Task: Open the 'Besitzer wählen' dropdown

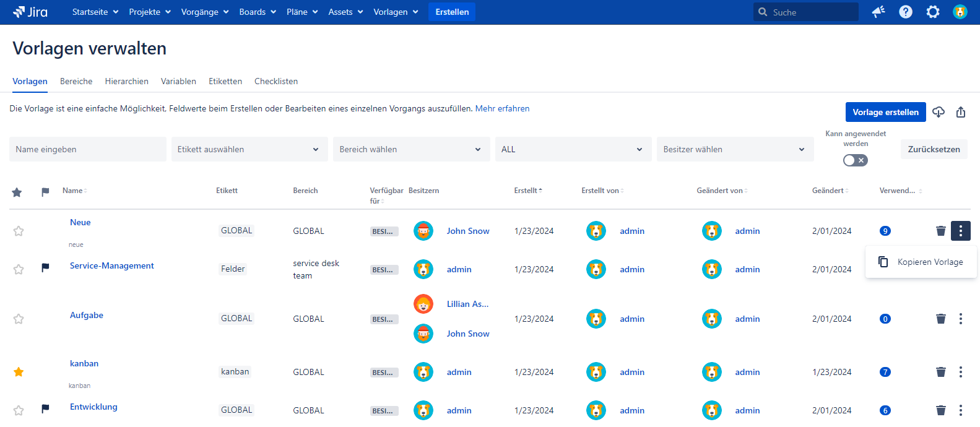Action: pyautogui.click(x=735, y=149)
